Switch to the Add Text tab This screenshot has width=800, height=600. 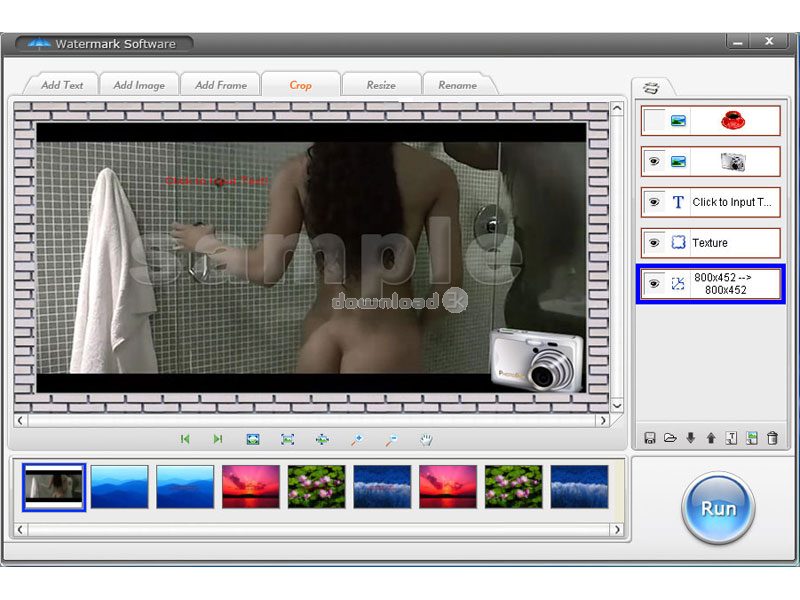[x=62, y=85]
